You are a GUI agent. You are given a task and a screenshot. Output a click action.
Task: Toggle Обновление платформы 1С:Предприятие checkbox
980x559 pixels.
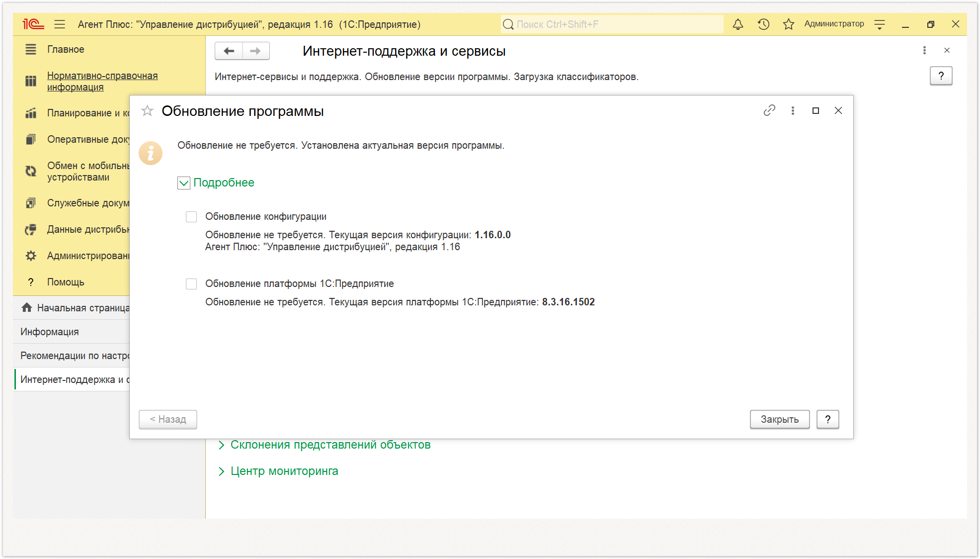(191, 284)
